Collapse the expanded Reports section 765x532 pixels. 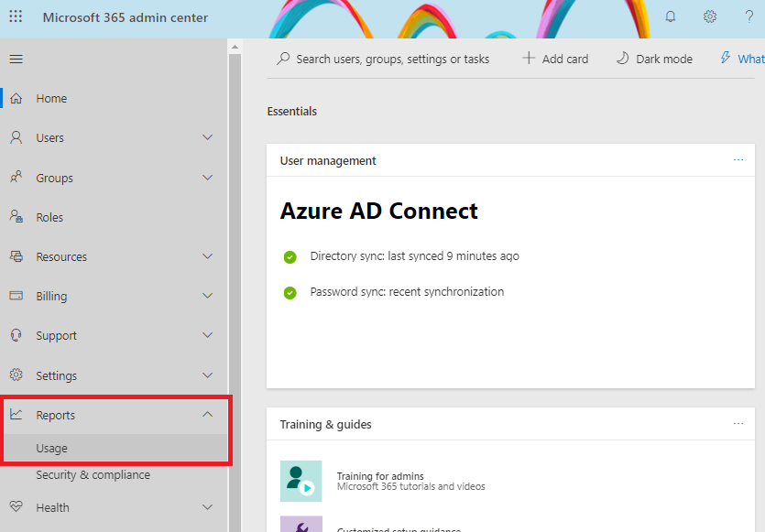(207, 414)
